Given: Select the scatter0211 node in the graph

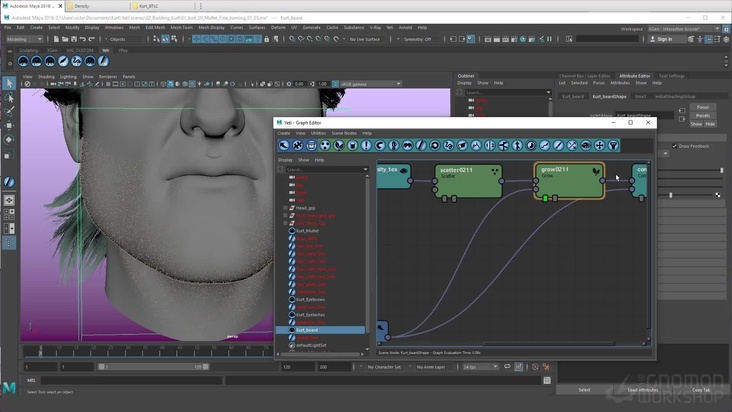Looking at the screenshot, I should [x=468, y=180].
